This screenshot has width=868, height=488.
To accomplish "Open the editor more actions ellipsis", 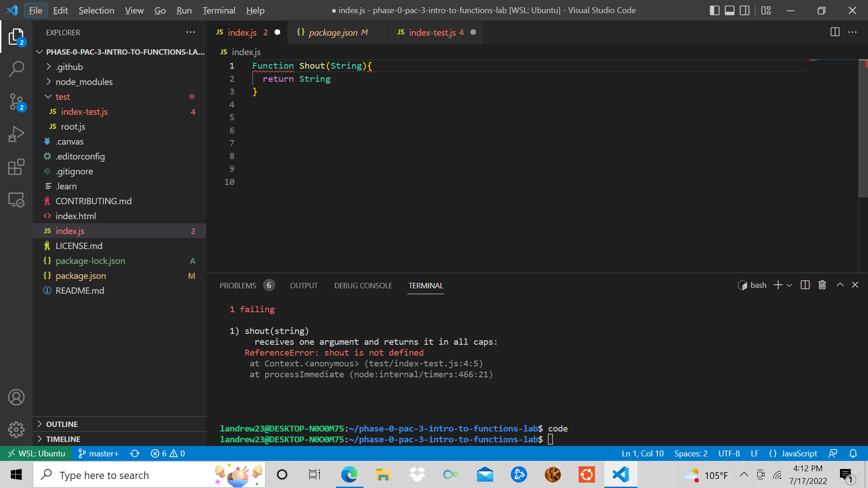I will point(852,32).
